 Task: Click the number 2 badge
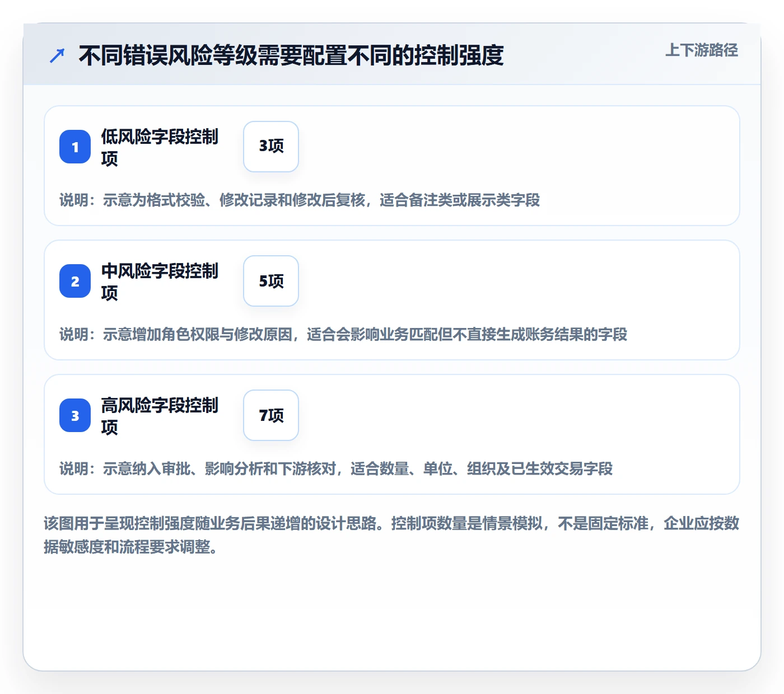[x=75, y=281]
